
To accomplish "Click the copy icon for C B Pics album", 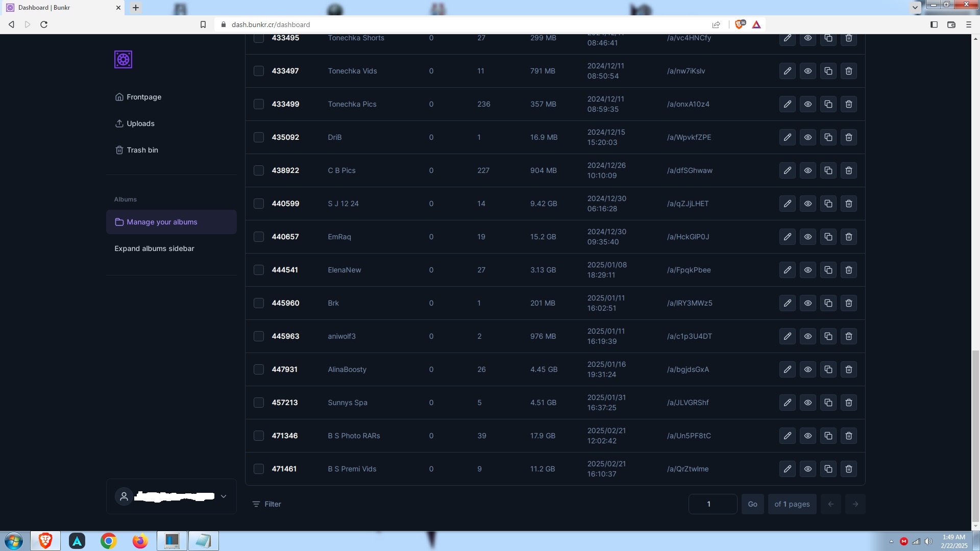I will pyautogui.click(x=828, y=170).
